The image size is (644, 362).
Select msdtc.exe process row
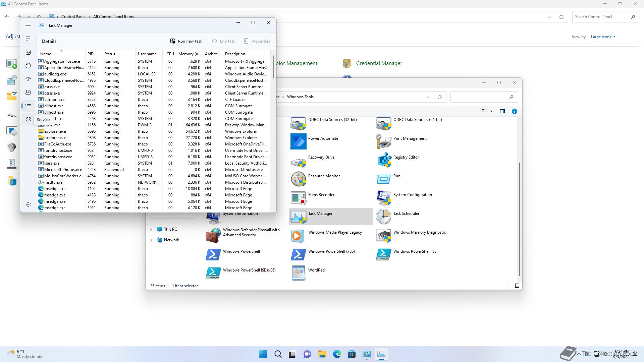154,182
